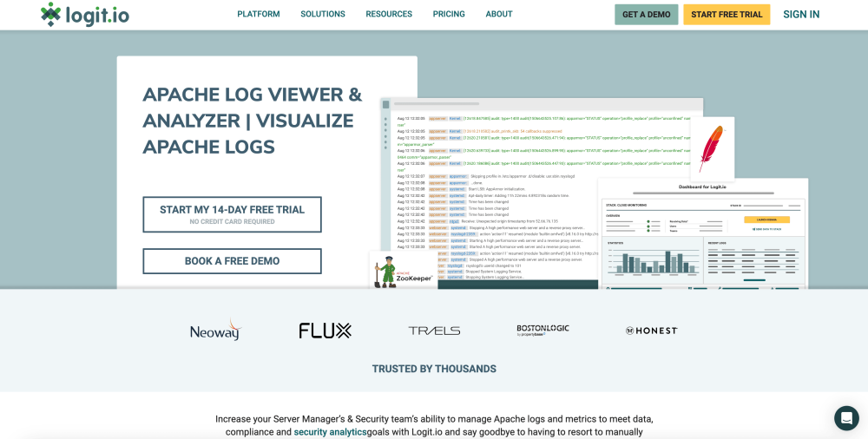The height and width of the screenshot is (439, 868).
Task: Click the Logit.io dashboard preview image
Action: click(x=702, y=233)
